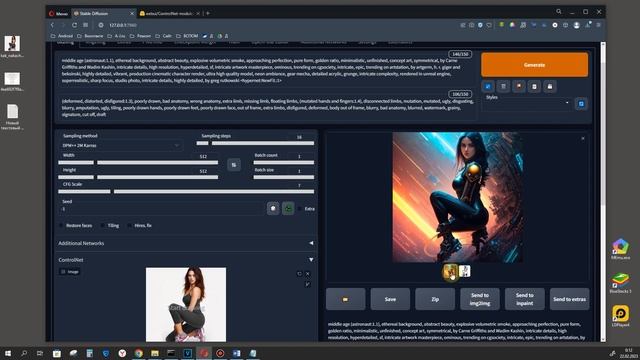Click the search tabs magnifier in title bar
Viewport: 640px width, 360px height.
[x=559, y=12]
